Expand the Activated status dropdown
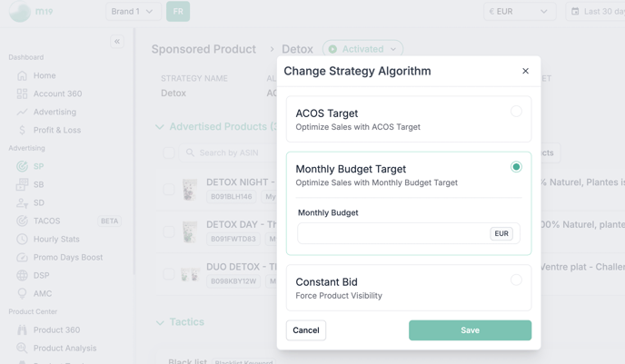 tap(362, 49)
